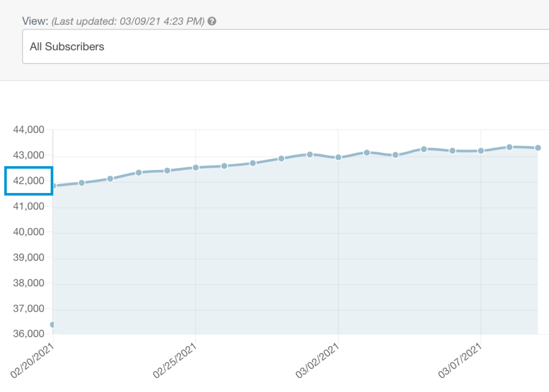This screenshot has width=549, height=392.
Task: Select the data point one day before 02/25/2021
Action: click(x=167, y=171)
